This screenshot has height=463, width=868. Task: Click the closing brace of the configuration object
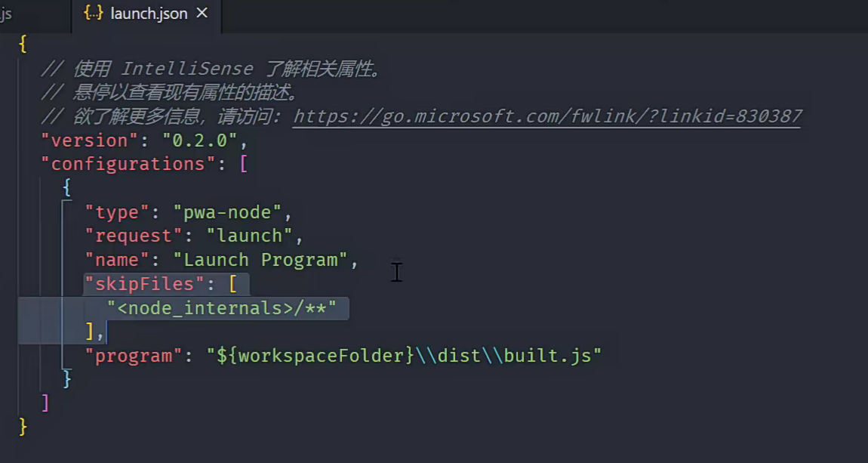coord(66,378)
